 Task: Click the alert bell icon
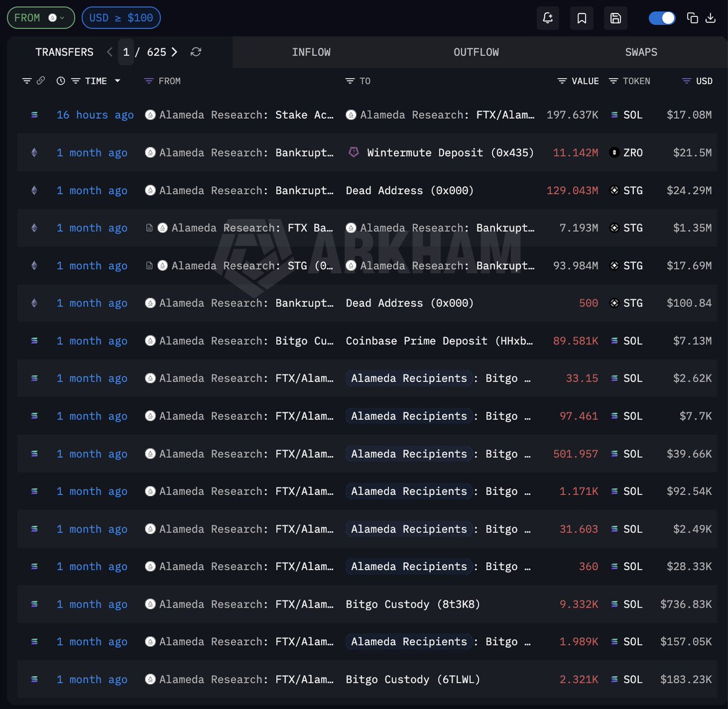(548, 18)
